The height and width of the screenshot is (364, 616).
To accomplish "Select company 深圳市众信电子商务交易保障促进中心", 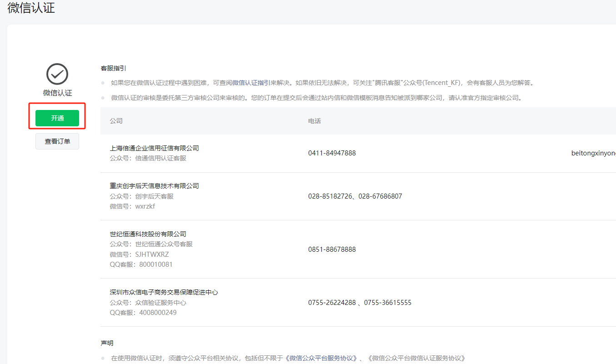I will point(164,292).
